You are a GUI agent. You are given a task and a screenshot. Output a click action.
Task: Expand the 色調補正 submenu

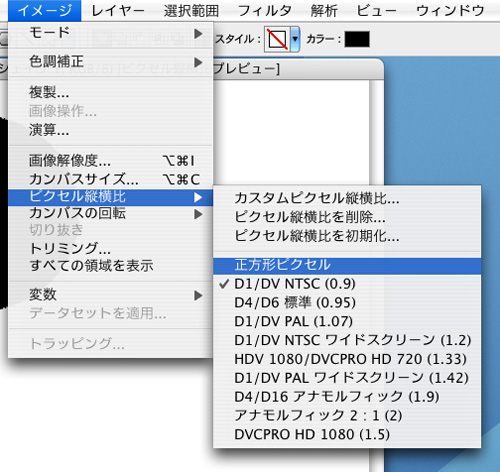110,62
